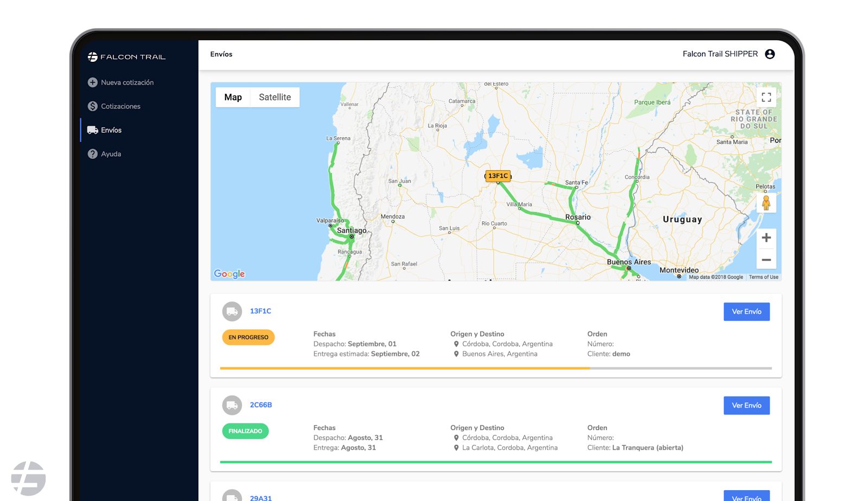
Task: Click the truck icon beside Envíos
Action: [93, 130]
